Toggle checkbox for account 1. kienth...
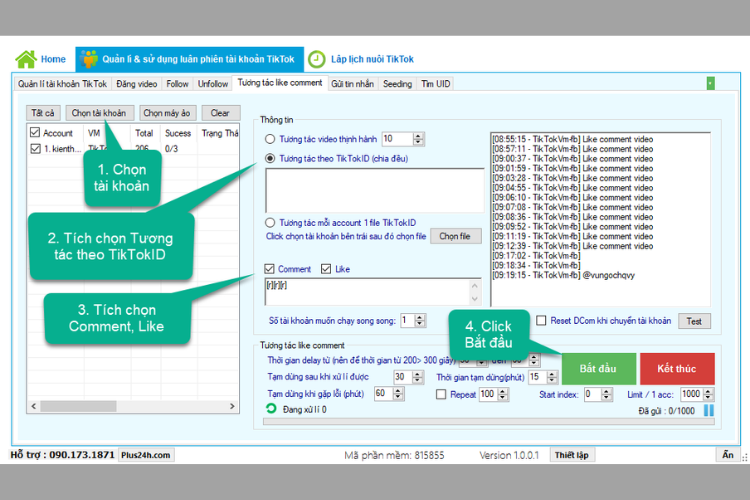The width and height of the screenshot is (750, 500). point(35,148)
